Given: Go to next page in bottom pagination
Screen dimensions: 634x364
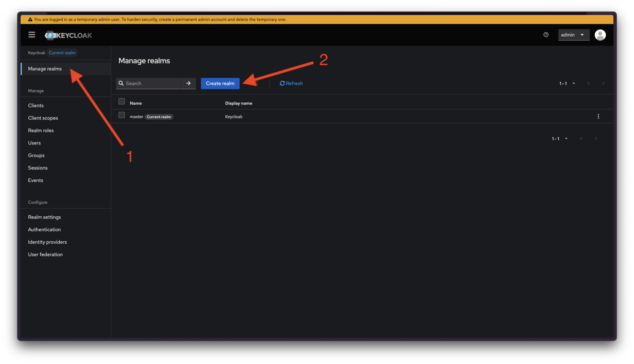Looking at the screenshot, I should 596,138.
